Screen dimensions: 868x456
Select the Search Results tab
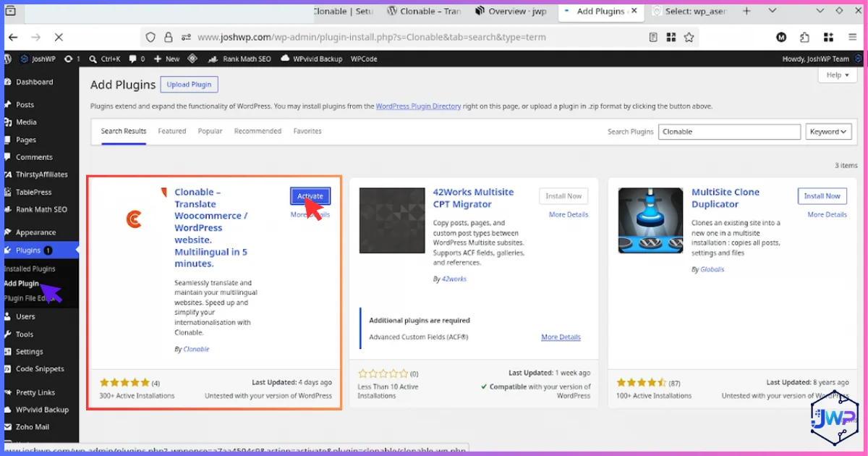124,131
